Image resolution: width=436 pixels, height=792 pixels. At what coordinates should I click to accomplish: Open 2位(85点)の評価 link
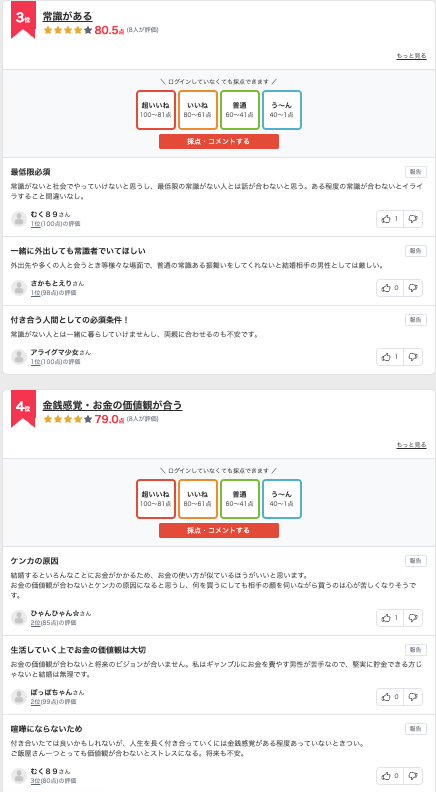point(54,623)
